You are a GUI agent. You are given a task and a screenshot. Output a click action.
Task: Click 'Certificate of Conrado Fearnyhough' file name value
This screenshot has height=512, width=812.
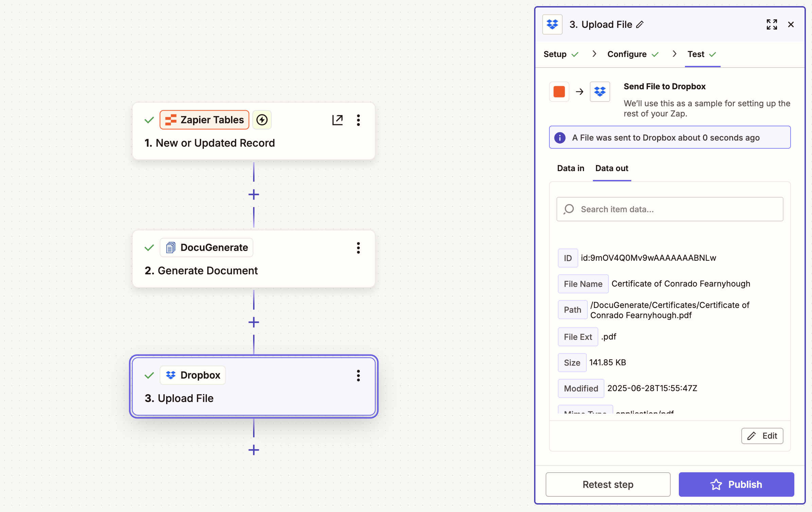click(681, 284)
